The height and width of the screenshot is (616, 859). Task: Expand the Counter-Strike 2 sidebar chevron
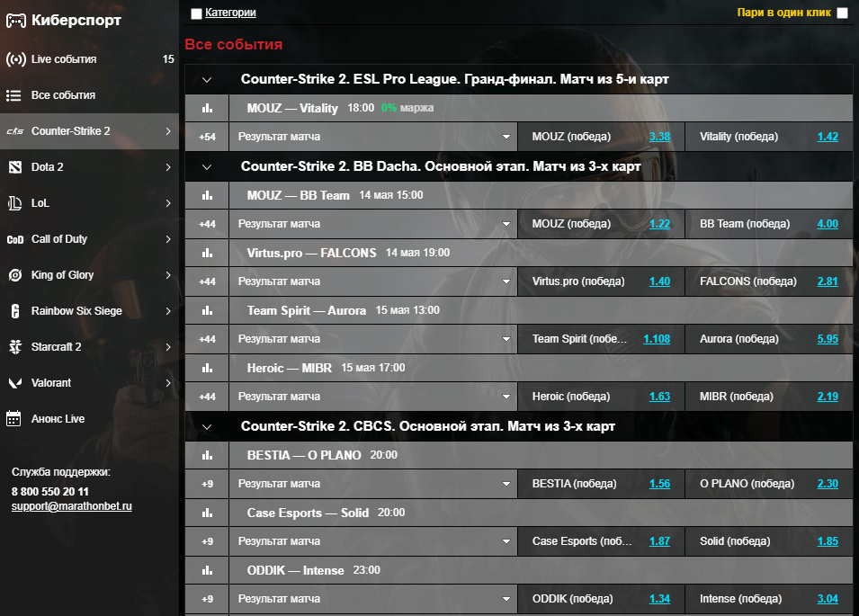[168, 131]
